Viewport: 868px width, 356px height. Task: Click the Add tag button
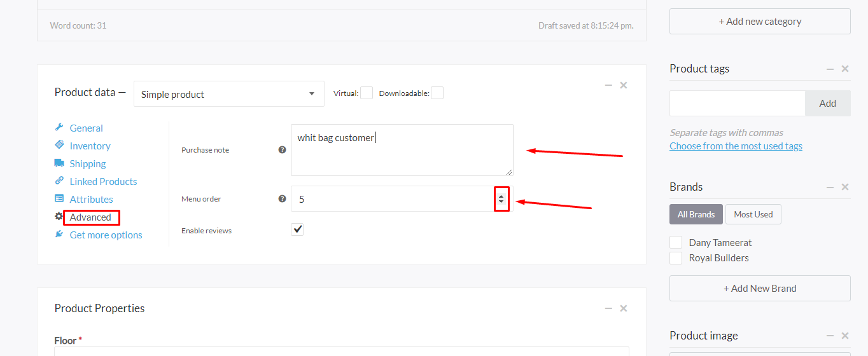827,103
